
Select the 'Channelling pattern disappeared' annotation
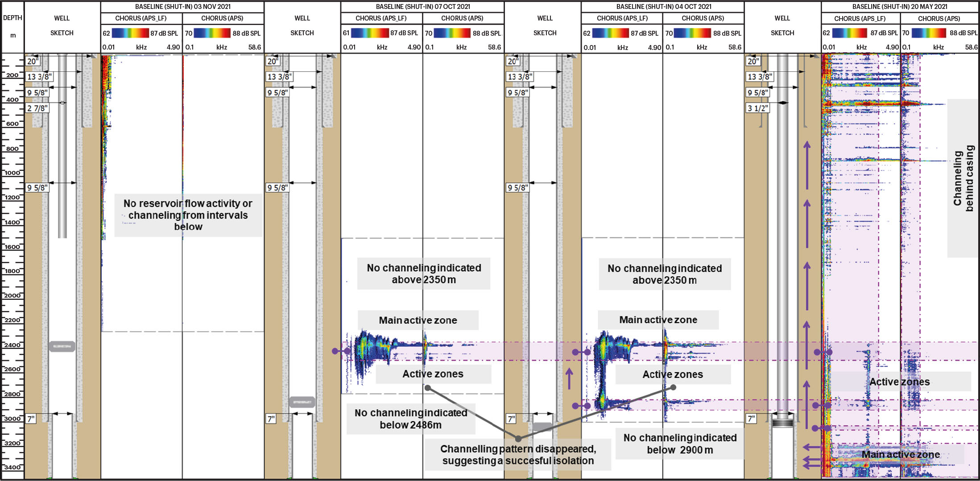pyautogui.click(x=517, y=455)
